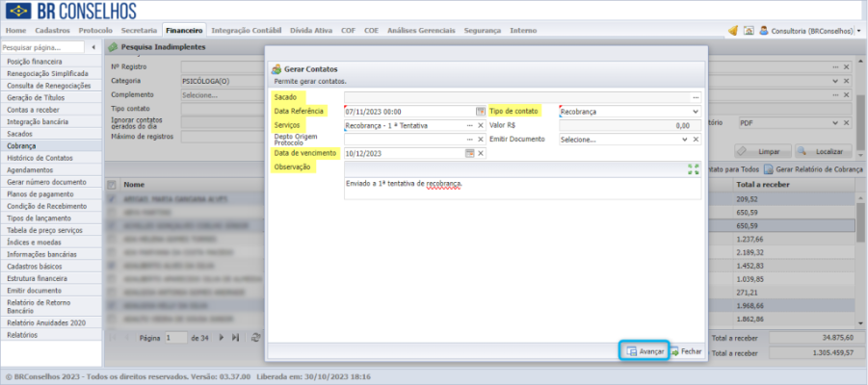Viewport: 868px width, 385px height.
Task: Toggle select-all checkbox in Nome header
Action: point(111,184)
